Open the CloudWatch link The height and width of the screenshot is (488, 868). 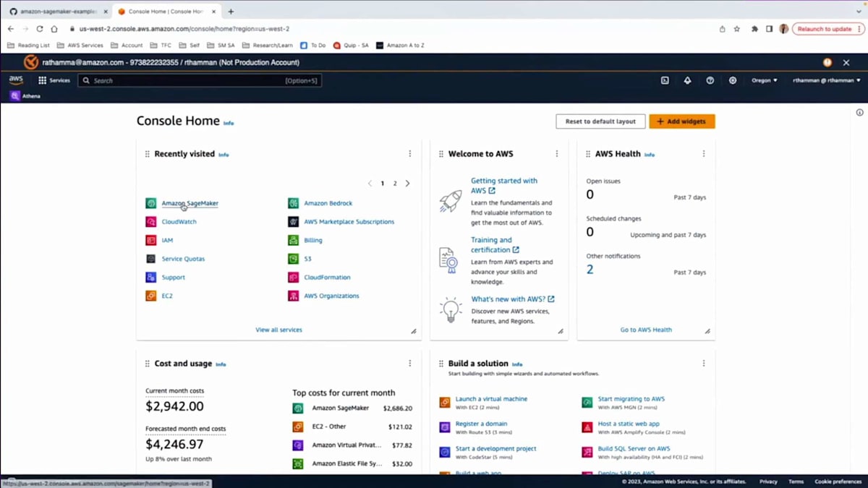coord(179,222)
